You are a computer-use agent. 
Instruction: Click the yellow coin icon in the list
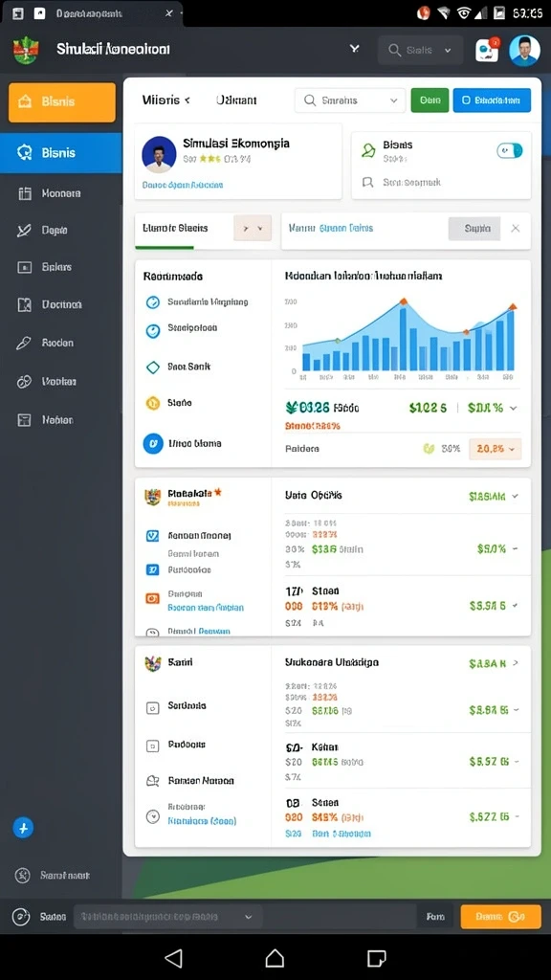[x=153, y=403]
